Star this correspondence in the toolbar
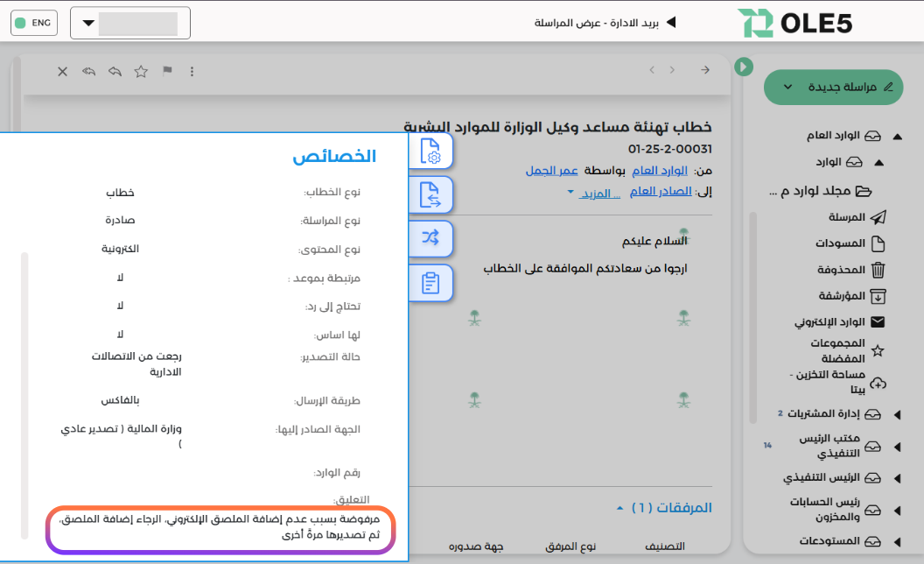Image resolution: width=924 pixels, height=564 pixels. [141, 72]
